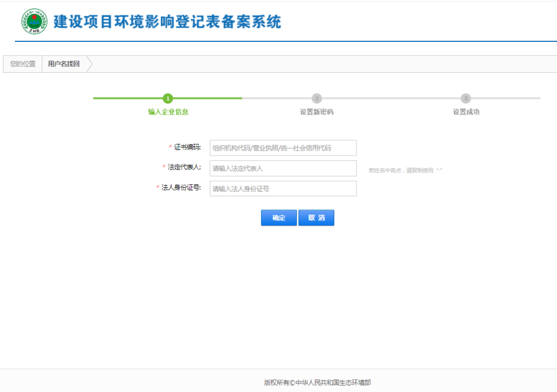The image size is (557, 392).
Task: Select the 法定代表人 input field
Action: [x=283, y=168]
